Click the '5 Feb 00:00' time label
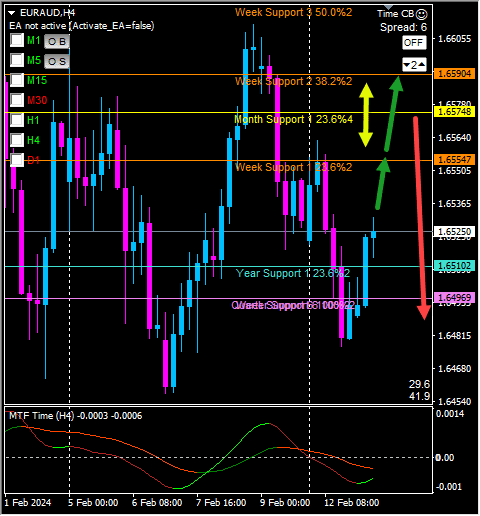 pos(93,503)
